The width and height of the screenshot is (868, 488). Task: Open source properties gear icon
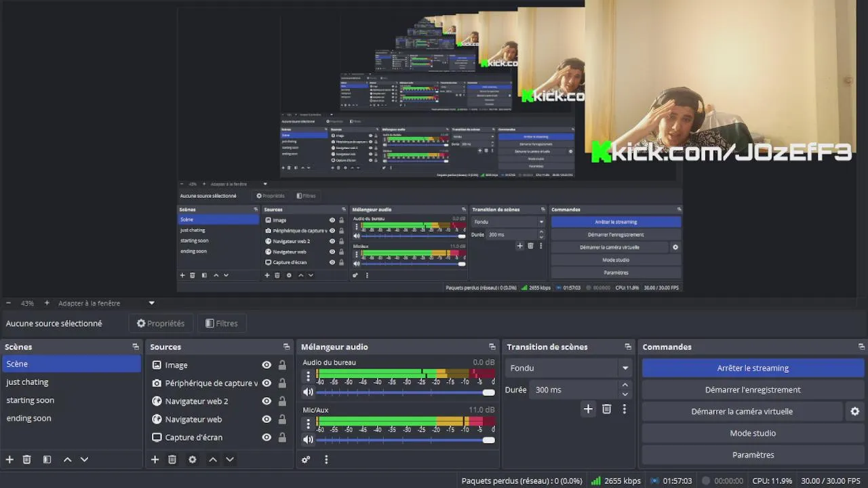click(193, 460)
